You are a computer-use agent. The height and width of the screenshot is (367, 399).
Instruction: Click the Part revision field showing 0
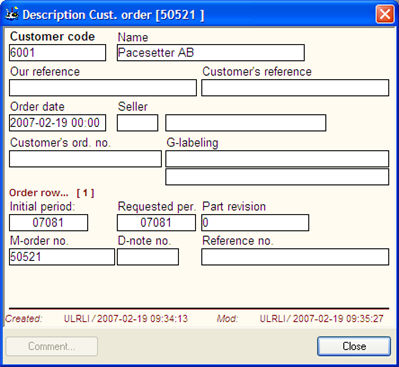coord(255,223)
